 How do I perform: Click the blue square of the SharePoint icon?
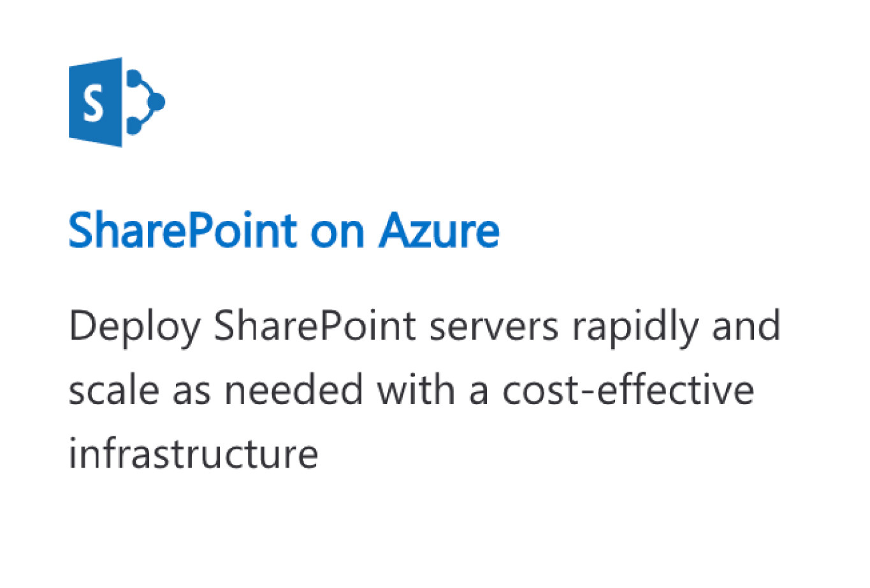(x=96, y=102)
